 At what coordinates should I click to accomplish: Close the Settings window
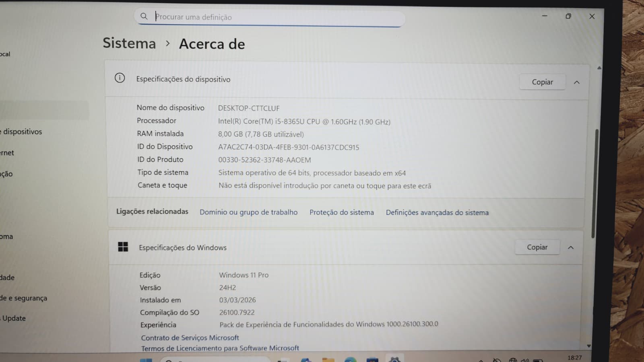click(x=592, y=16)
